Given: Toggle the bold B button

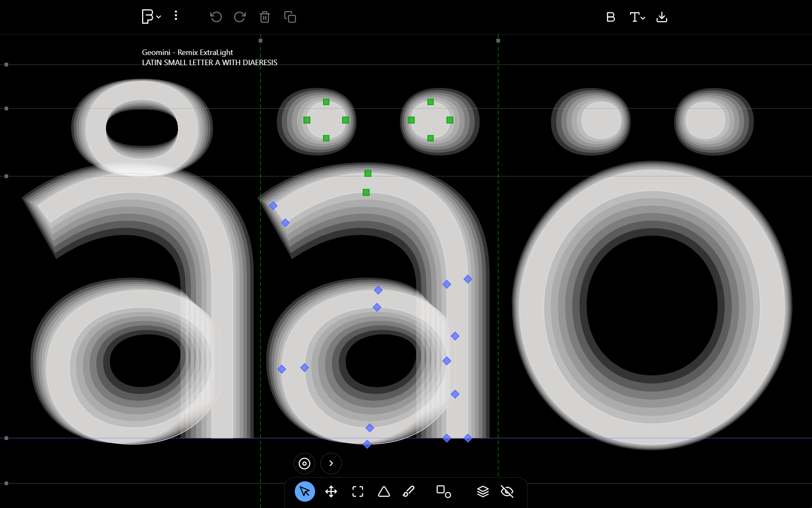Looking at the screenshot, I should tap(610, 17).
